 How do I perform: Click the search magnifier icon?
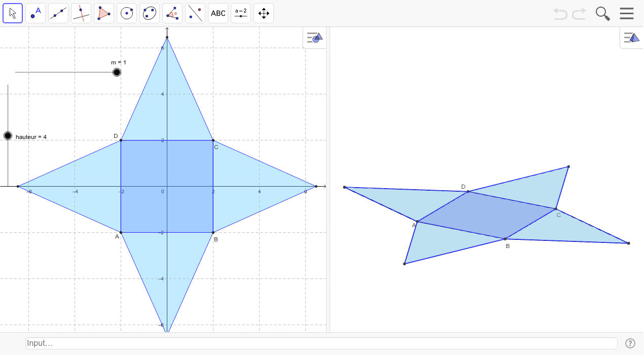click(x=602, y=13)
